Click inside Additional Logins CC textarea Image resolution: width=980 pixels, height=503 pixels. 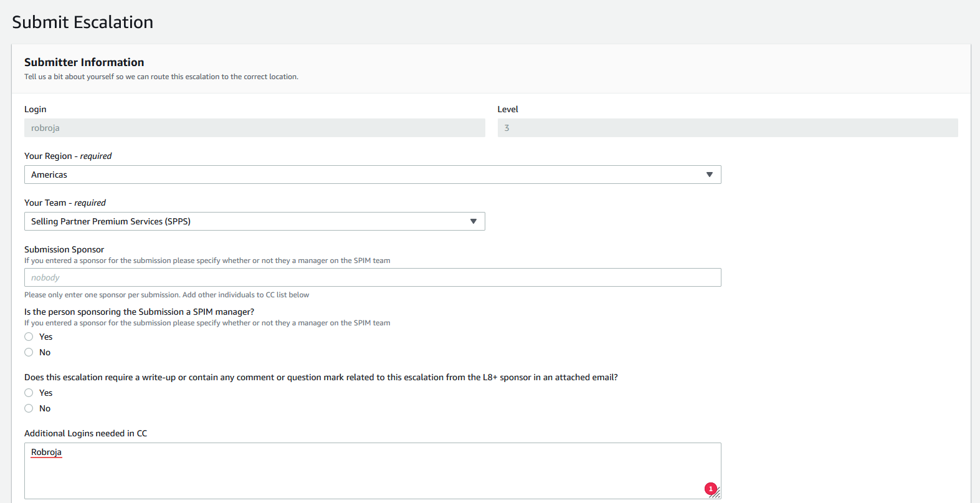(x=372, y=474)
